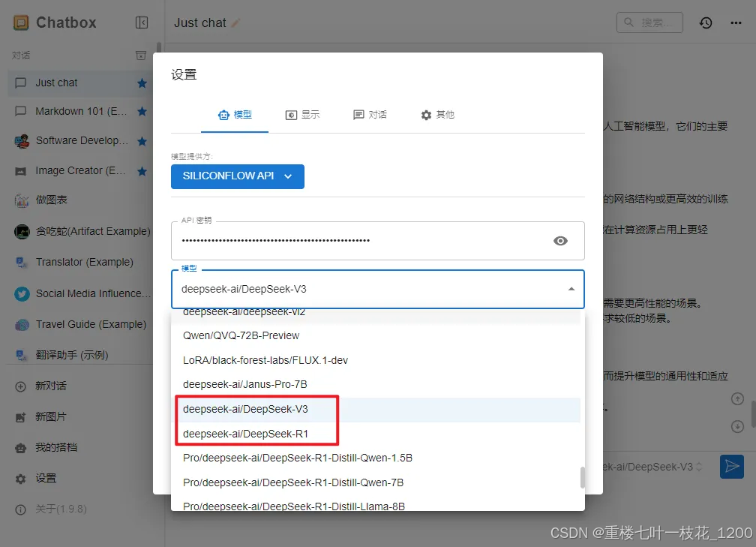Click the Software Developer avatar icon

tap(22, 141)
